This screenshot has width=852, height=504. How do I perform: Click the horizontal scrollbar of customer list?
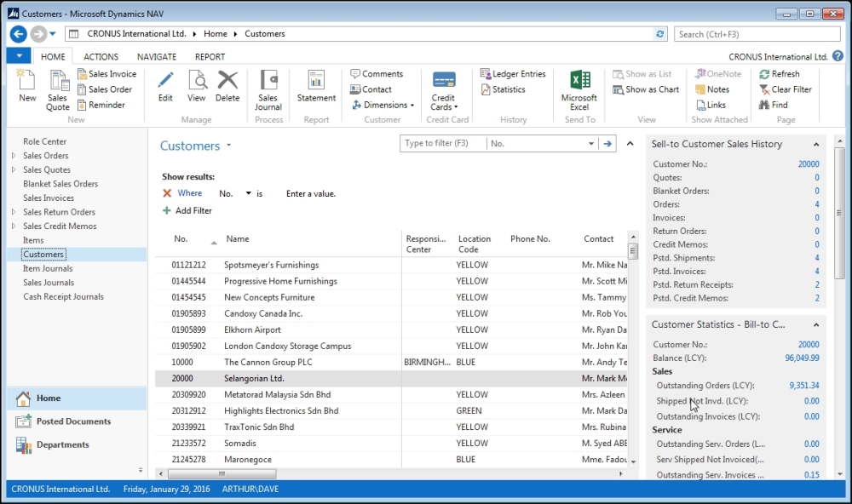(222, 473)
